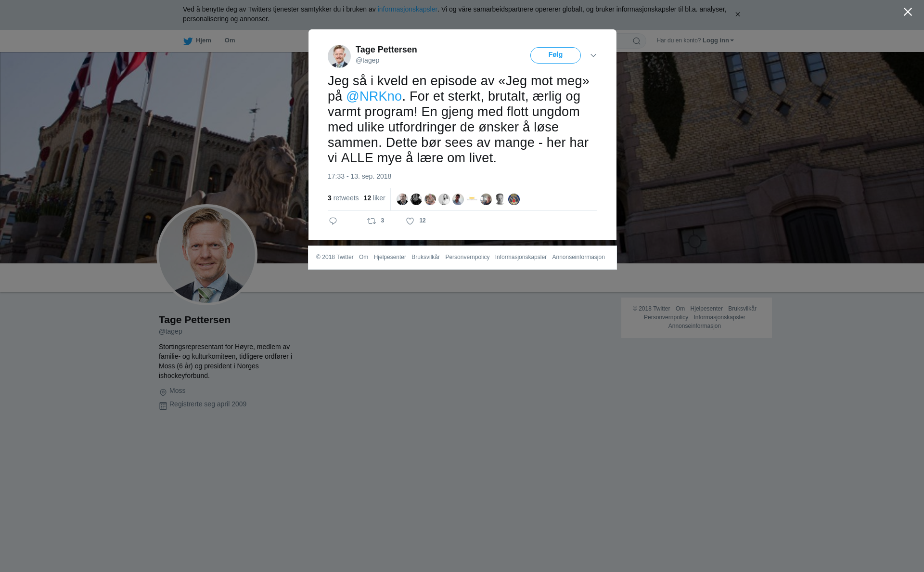Open Tage Pettersen's avatar in tweet

point(339,56)
